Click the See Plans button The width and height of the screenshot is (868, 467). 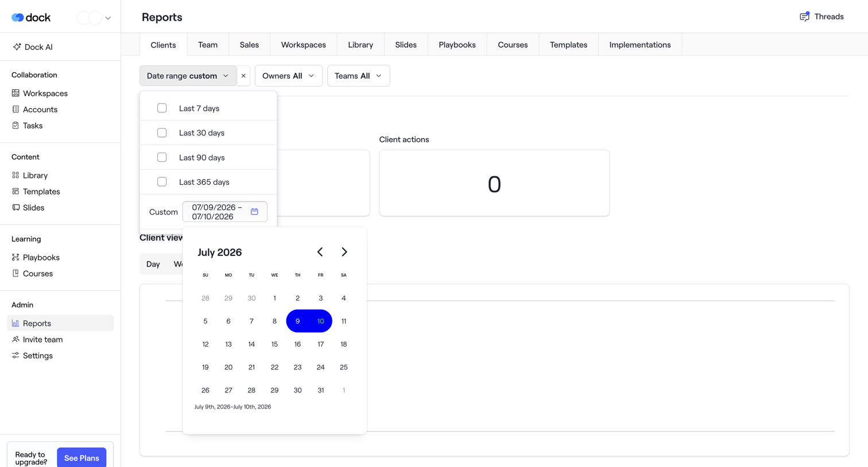coord(82,458)
